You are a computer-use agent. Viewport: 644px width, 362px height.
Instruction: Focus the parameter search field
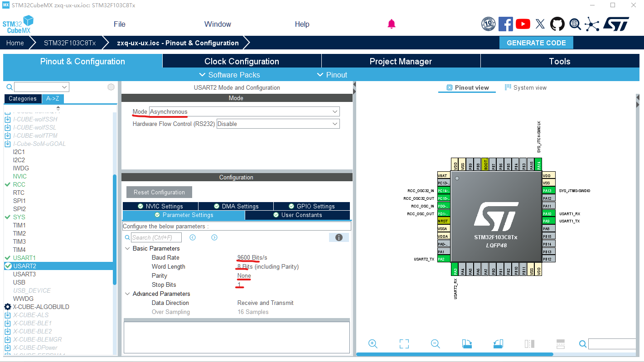pyautogui.click(x=156, y=237)
